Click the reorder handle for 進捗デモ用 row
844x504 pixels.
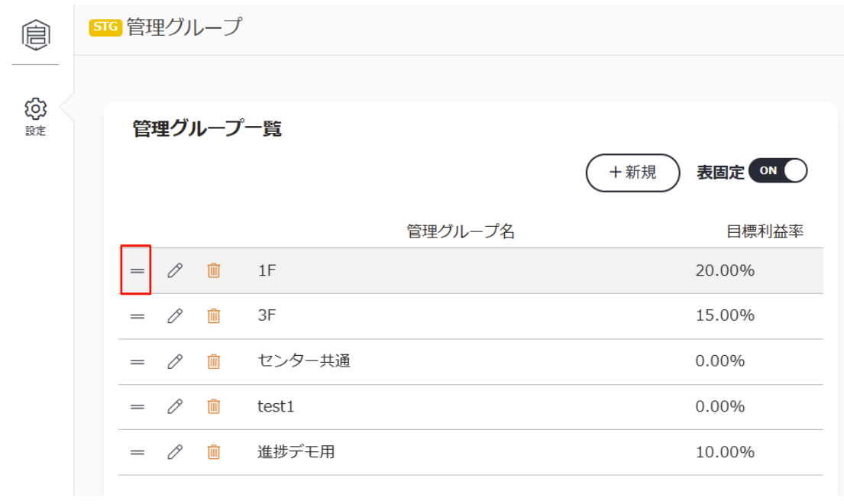point(137,453)
